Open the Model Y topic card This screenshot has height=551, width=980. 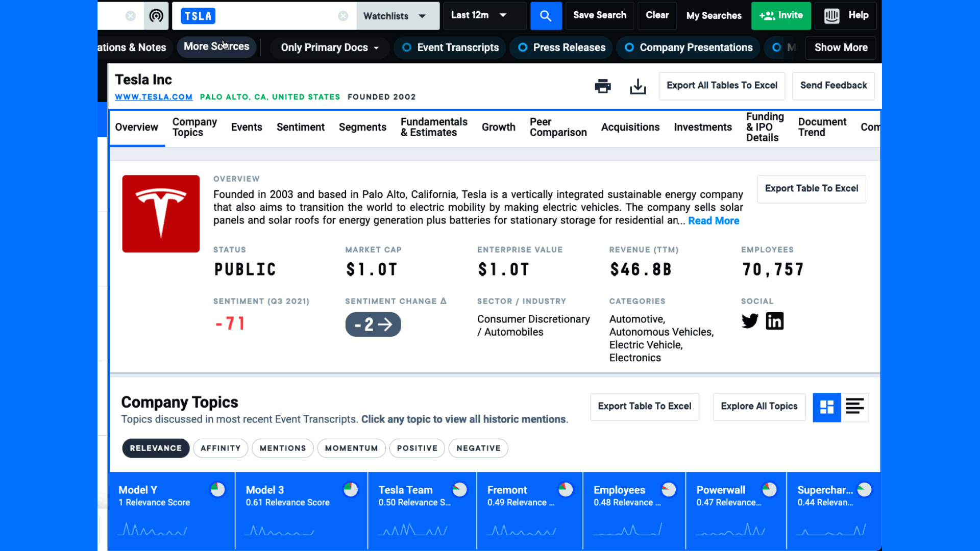[x=171, y=511]
